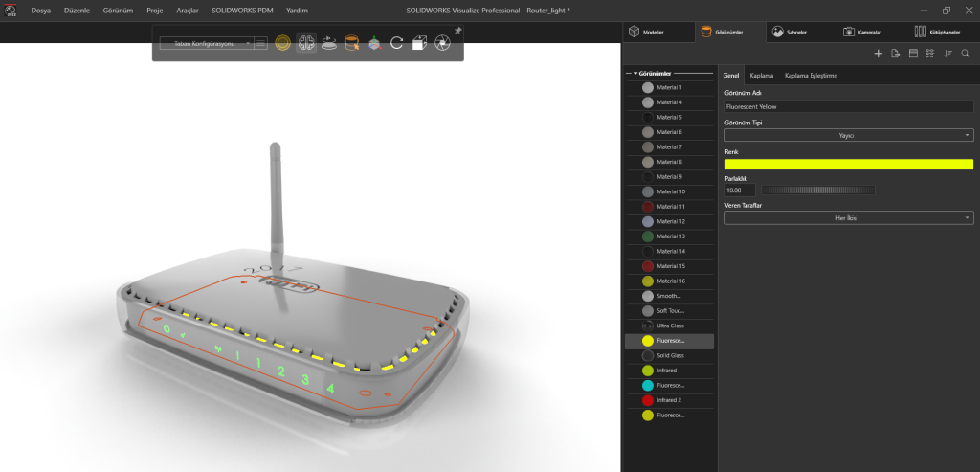Image resolution: width=980 pixels, height=472 pixels.
Task: Click the turntable icon in the toolbar
Action: pos(329,43)
